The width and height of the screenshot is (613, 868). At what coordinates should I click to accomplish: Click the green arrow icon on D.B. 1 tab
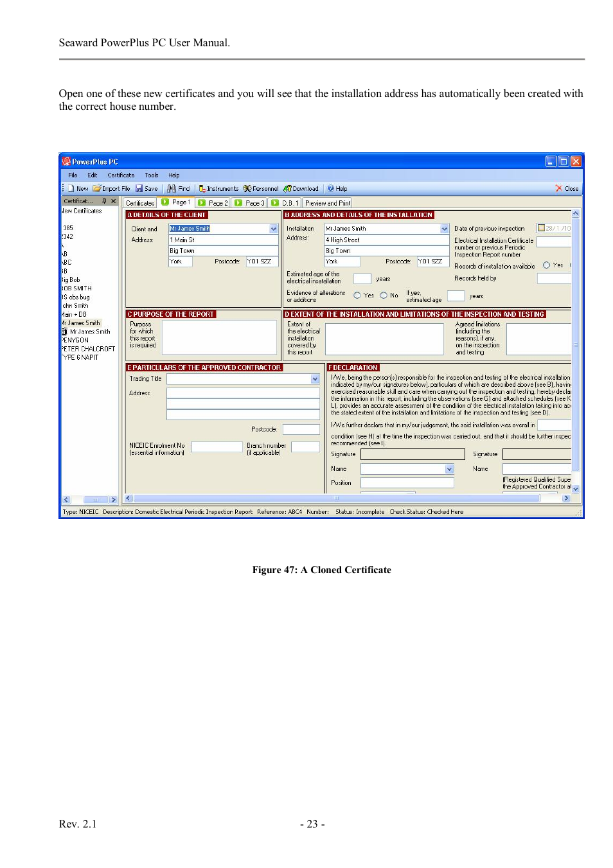point(275,203)
